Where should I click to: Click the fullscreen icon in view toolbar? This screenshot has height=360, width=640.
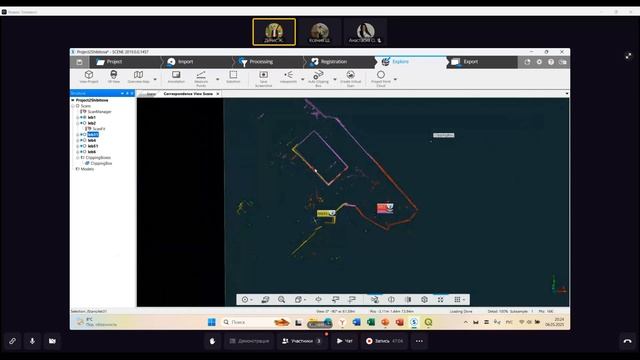click(x=440, y=300)
